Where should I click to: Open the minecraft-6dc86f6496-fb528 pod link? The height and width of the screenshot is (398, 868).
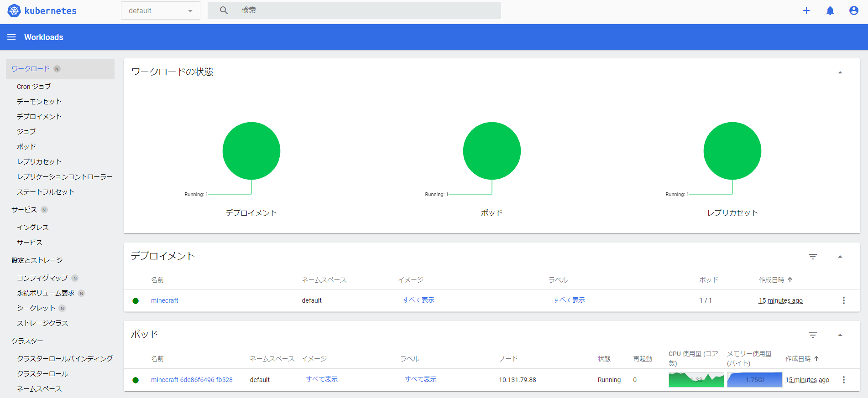click(x=192, y=380)
